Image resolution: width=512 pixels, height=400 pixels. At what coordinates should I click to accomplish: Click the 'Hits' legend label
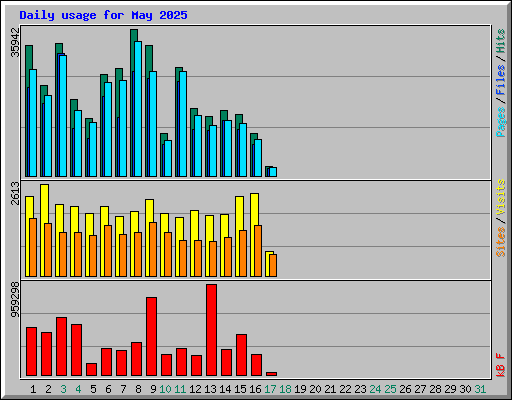[x=501, y=41]
